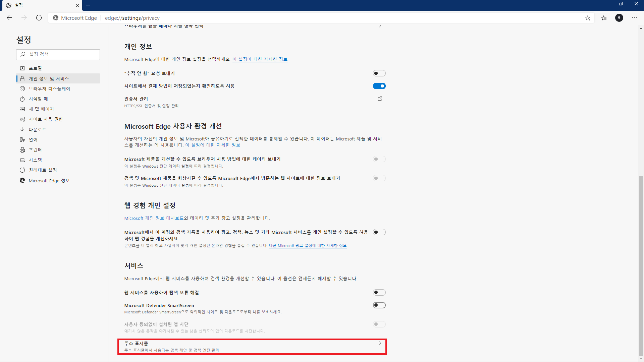The height and width of the screenshot is (362, 644).
Task: Click the browser refresh icon
Action: [x=39, y=18]
